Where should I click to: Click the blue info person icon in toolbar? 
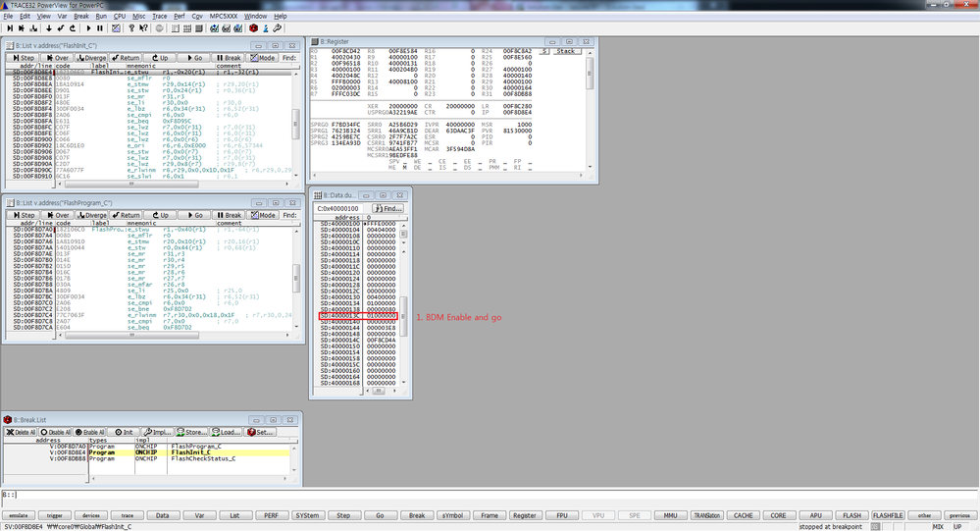click(266, 28)
